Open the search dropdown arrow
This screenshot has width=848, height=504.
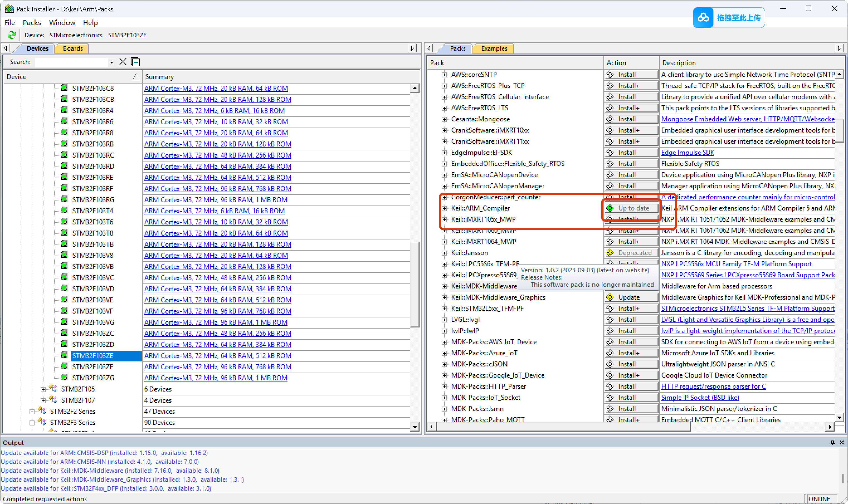point(111,62)
